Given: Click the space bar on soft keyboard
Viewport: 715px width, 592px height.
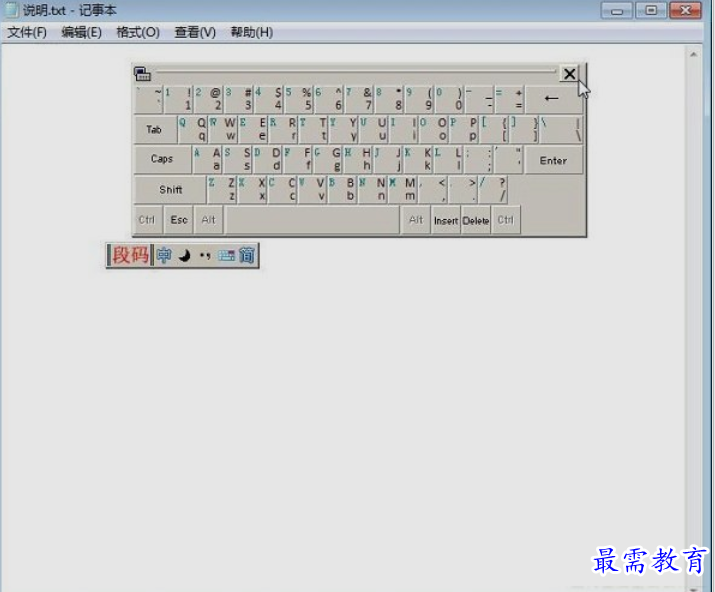Looking at the screenshot, I should [x=312, y=220].
